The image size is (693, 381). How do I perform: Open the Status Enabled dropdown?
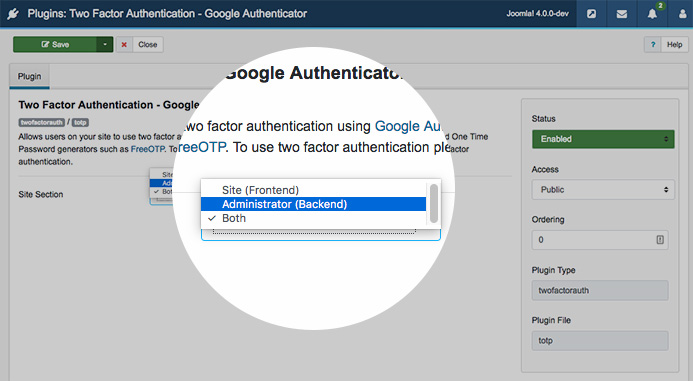pyautogui.click(x=603, y=139)
